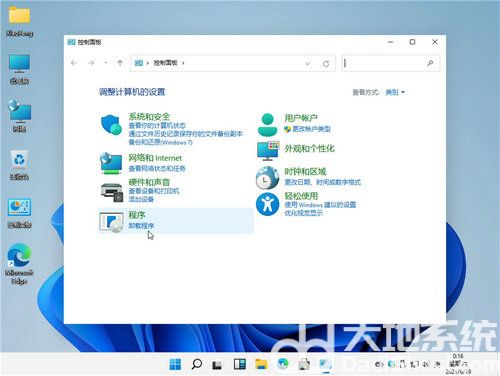Click the Forward navigation arrow

point(91,63)
